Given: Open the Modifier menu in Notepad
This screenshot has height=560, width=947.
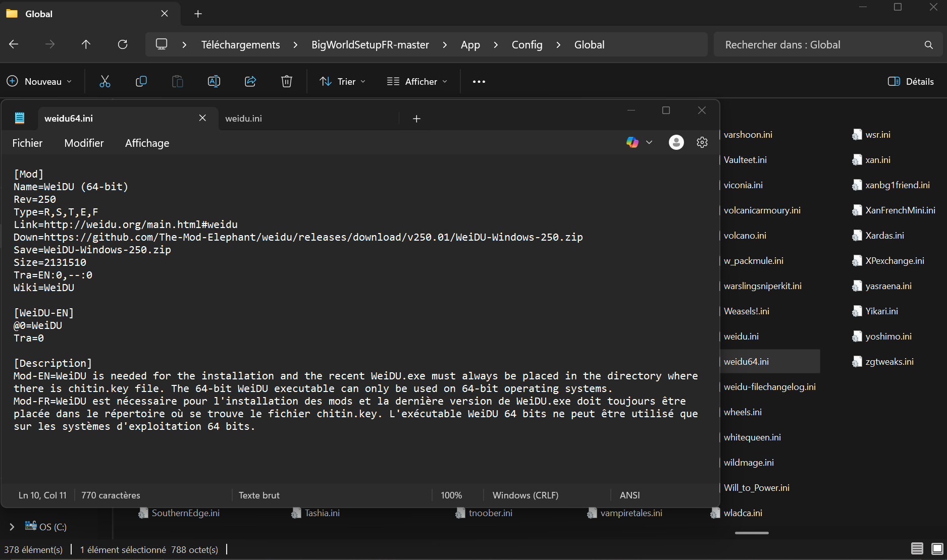Looking at the screenshot, I should click(x=84, y=143).
